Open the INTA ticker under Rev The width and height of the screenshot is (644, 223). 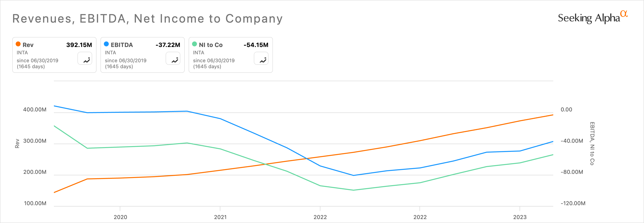click(22, 53)
